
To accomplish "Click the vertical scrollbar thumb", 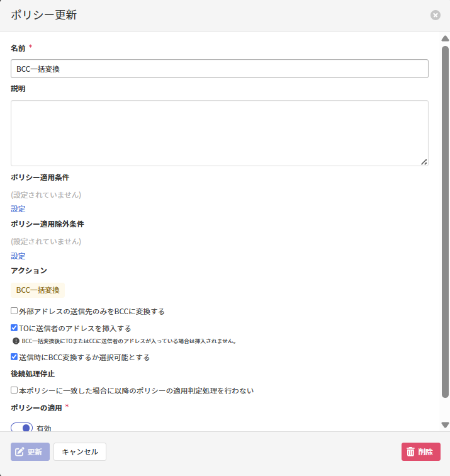I will point(445,220).
